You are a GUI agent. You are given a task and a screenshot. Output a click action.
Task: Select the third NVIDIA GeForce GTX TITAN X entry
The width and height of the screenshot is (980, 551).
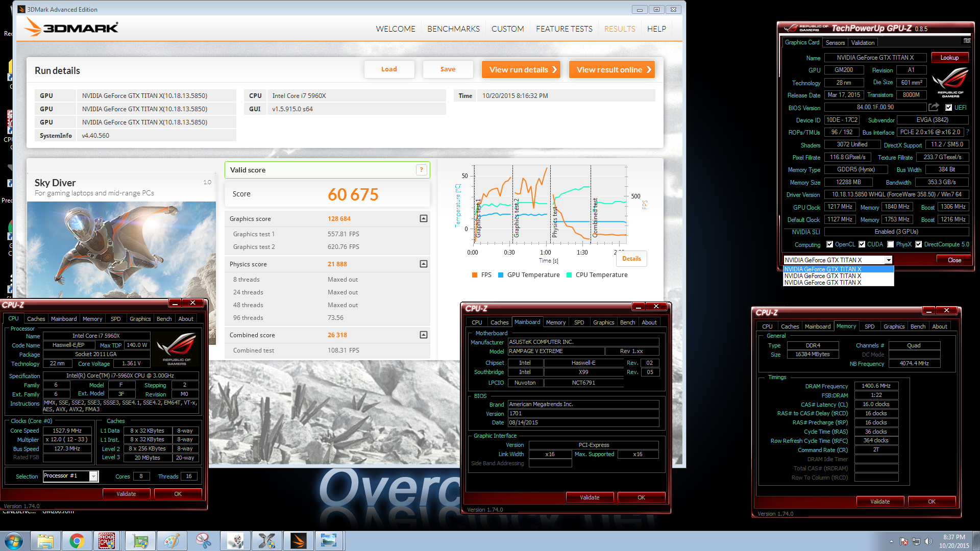point(838,283)
